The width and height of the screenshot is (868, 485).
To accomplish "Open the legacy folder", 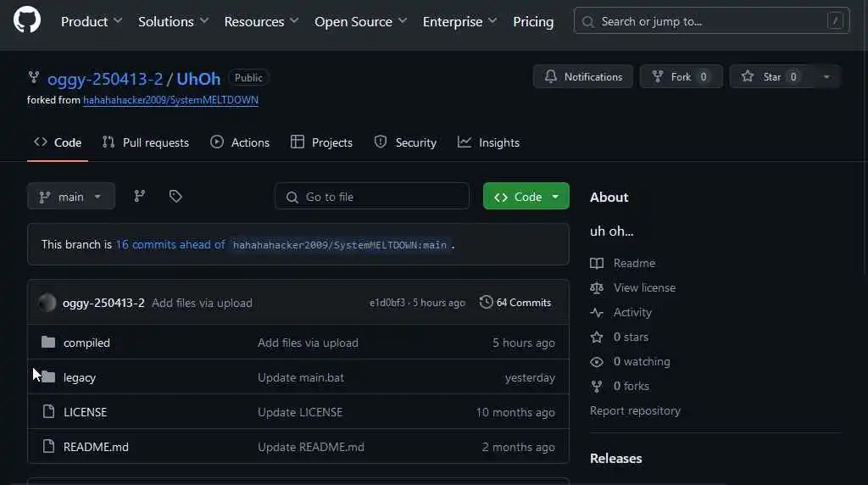I will [x=80, y=377].
